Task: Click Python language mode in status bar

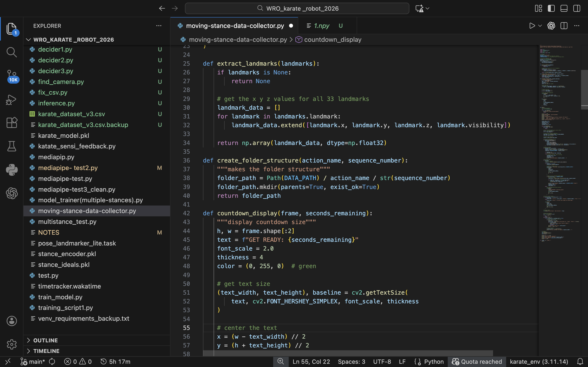Action: [x=434, y=362]
